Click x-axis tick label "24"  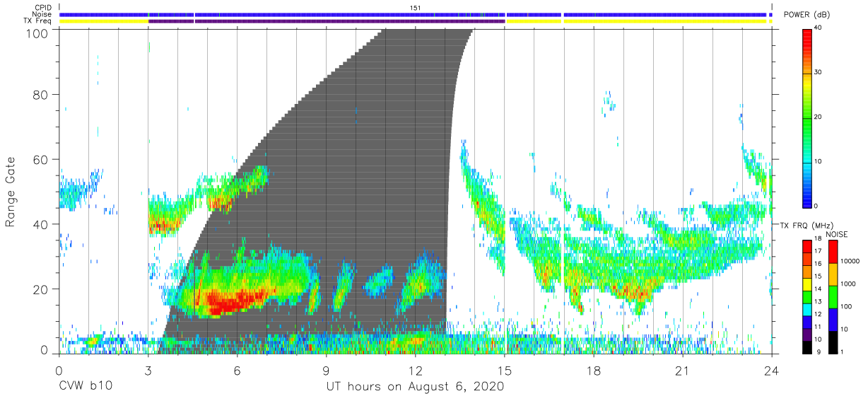[772, 371]
